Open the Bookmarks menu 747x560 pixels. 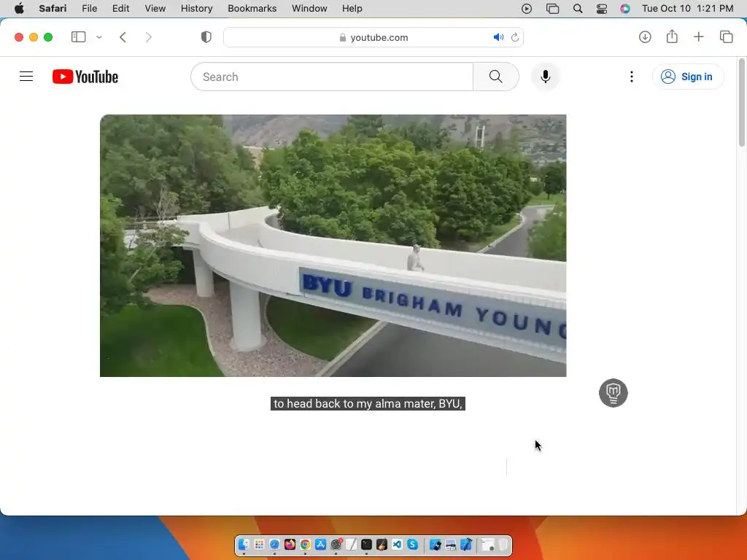252,8
